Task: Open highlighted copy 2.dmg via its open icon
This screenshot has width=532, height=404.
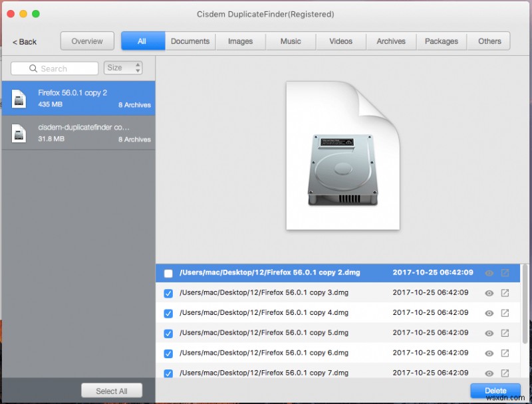Action: coord(506,272)
